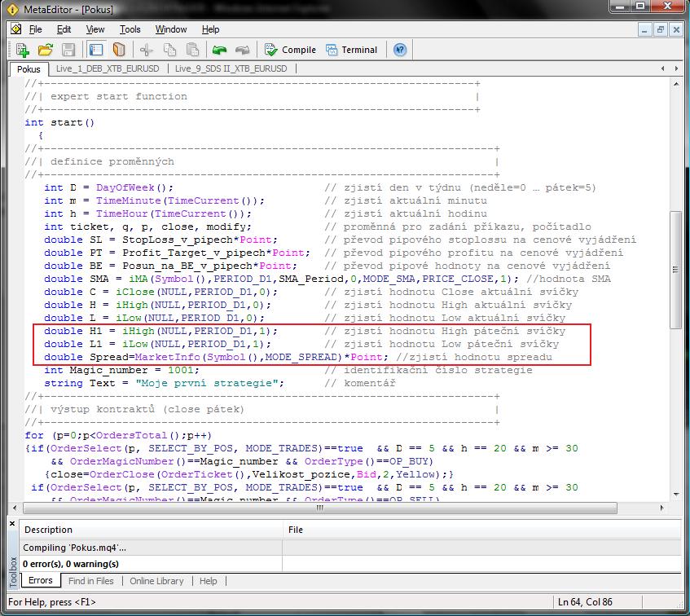This screenshot has height=616, width=690.
Task: Open help with the blue question icon
Action: 399,50
